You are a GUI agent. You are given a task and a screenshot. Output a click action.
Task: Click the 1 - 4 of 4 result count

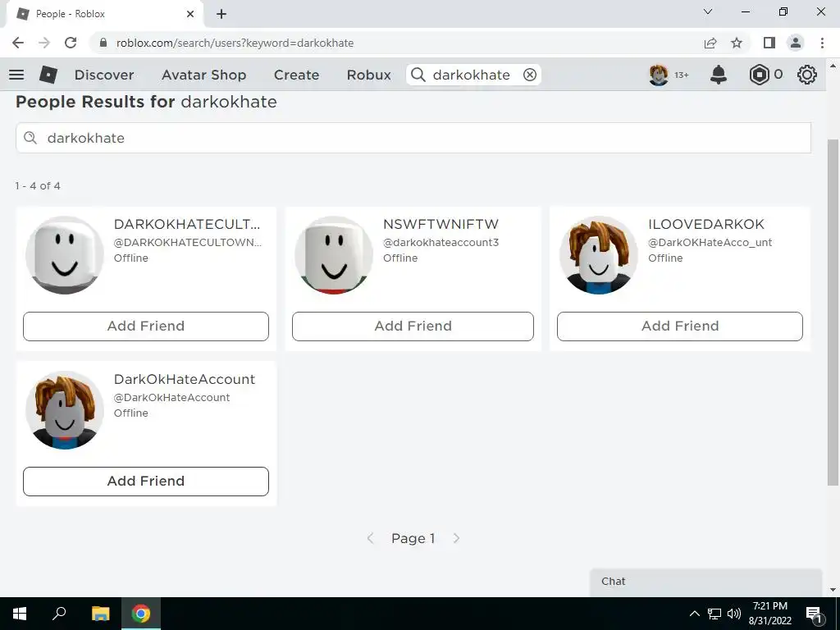[38, 186]
